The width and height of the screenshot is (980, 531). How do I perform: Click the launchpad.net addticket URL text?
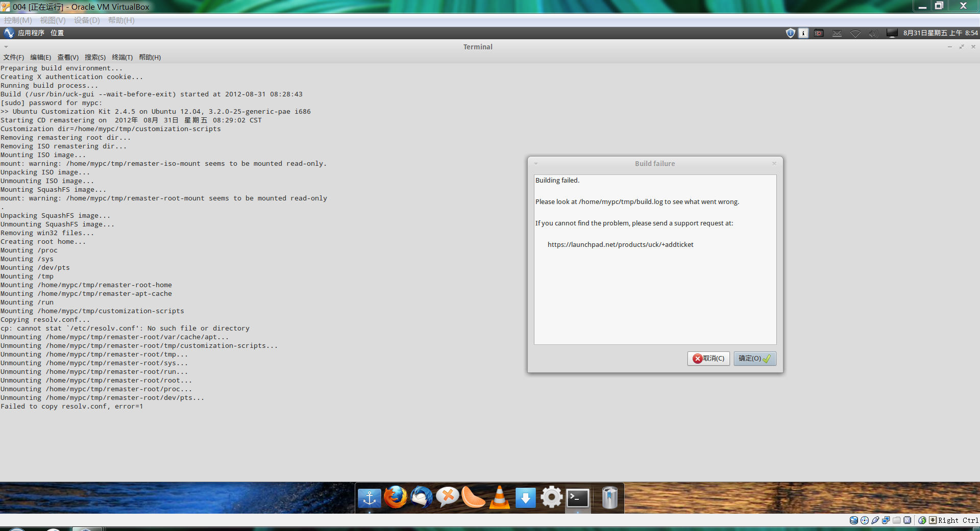pyautogui.click(x=621, y=245)
